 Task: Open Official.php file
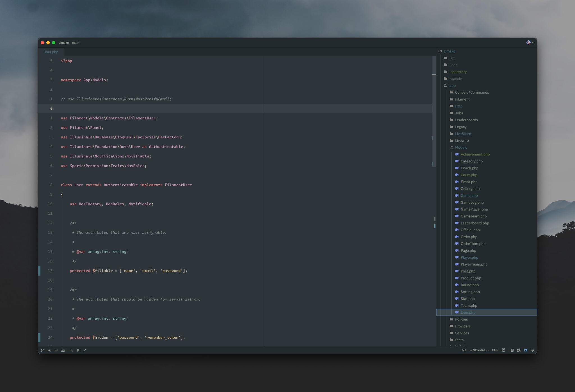pyautogui.click(x=487, y=230)
